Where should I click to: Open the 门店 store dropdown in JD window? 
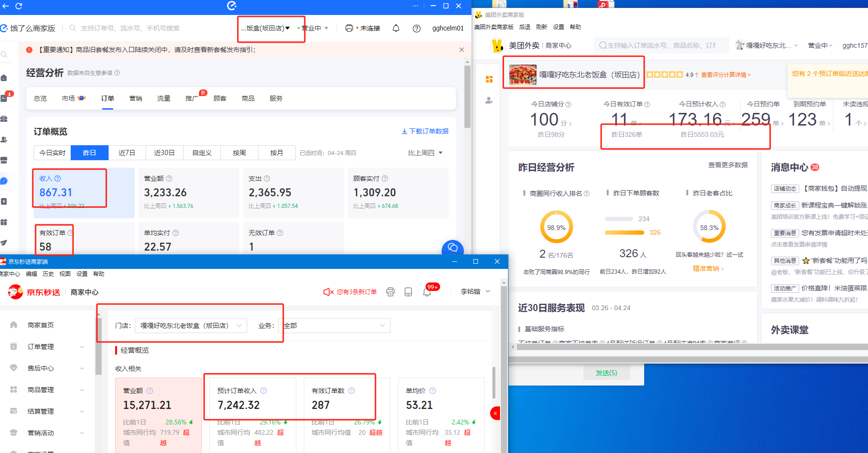pyautogui.click(x=191, y=326)
